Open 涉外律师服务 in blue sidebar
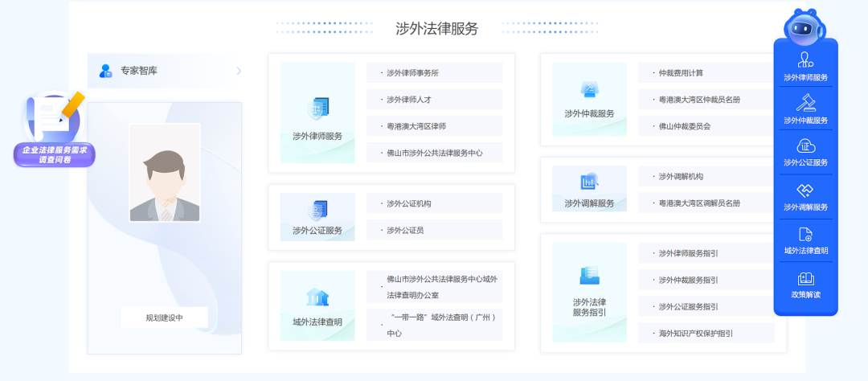 pos(805,65)
